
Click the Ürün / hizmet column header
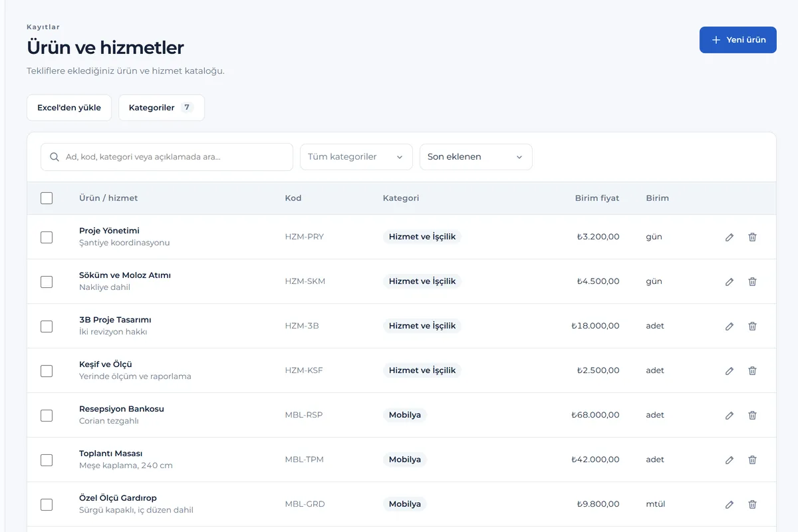[108, 198]
